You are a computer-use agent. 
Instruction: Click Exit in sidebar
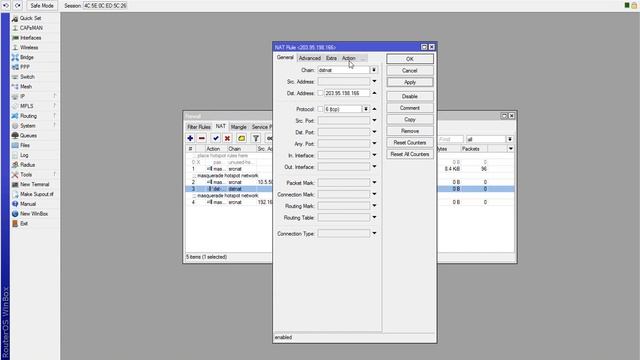coord(24,224)
